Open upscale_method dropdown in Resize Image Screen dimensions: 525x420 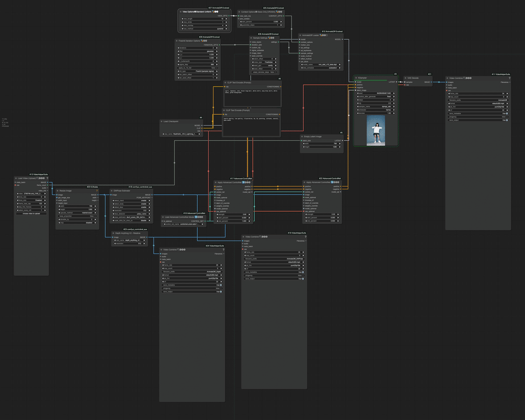coord(77,213)
